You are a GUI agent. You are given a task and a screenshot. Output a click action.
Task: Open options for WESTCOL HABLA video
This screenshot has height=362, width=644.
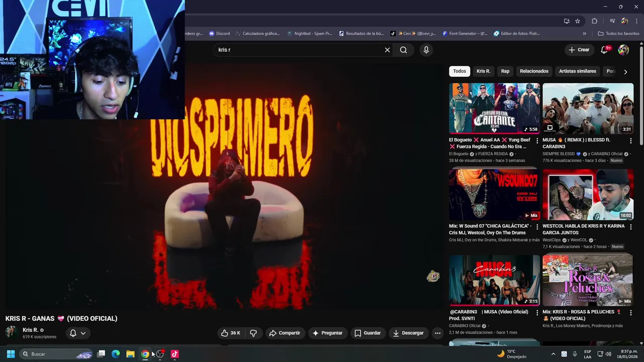[631, 227]
